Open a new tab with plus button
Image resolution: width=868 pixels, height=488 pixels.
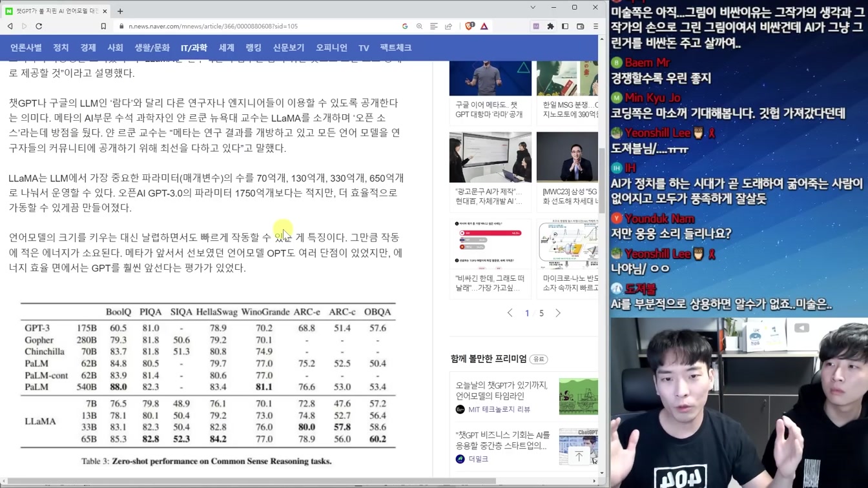[120, 11]
